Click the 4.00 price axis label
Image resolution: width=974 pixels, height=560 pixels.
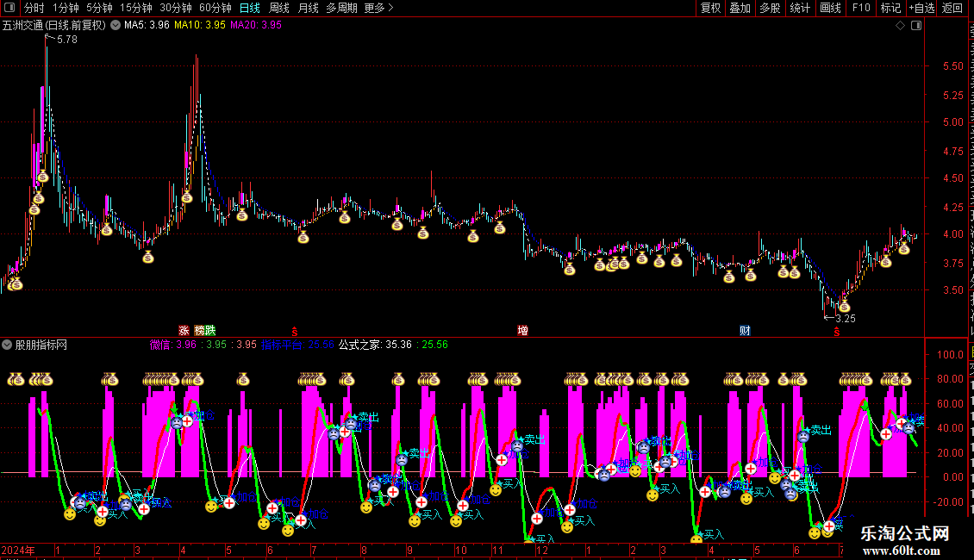pyautogui.click(x=952, y=234)
